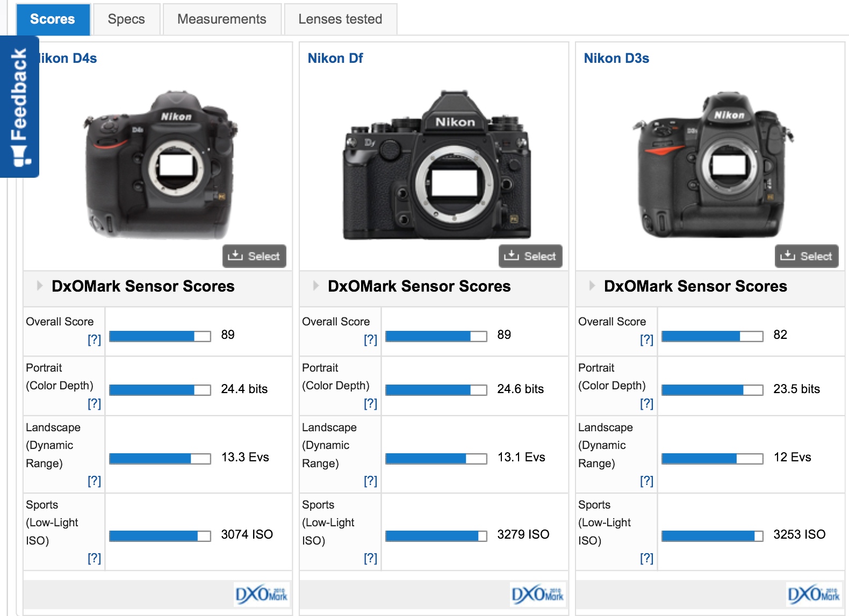Open Overall Score help for Nikon D4s
The width and height of the screenshot is (849, 616).
[x=94, y=339]
